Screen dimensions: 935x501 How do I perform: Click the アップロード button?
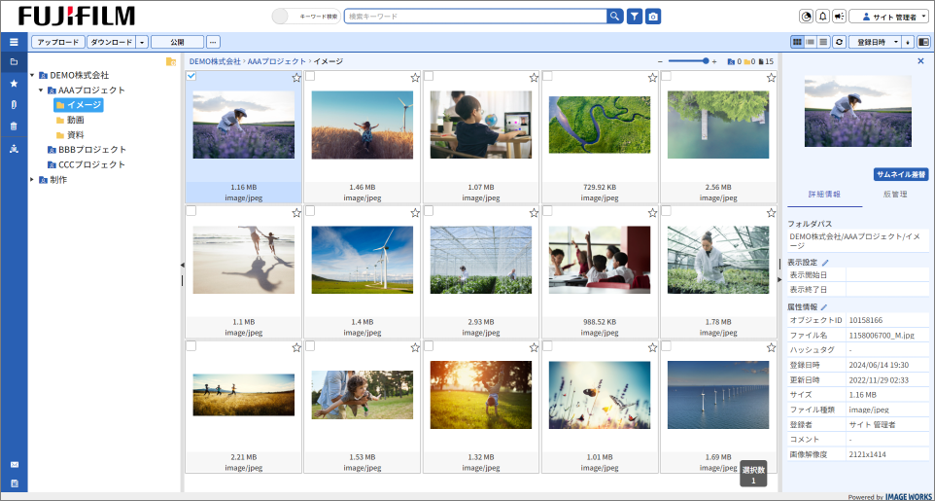pyautogui.click(x=58, y=42)
